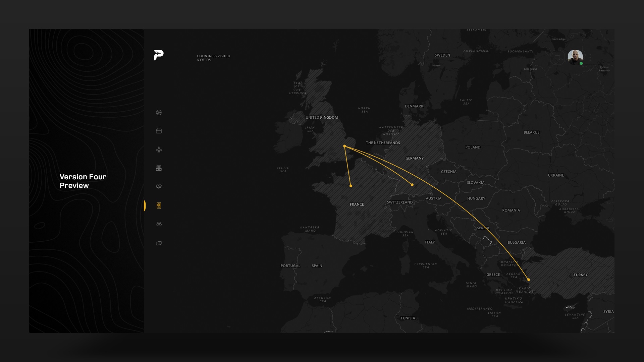Click the handshake partners icon
The width and height of the screenshot is (644, 362).
coord(159,186)
